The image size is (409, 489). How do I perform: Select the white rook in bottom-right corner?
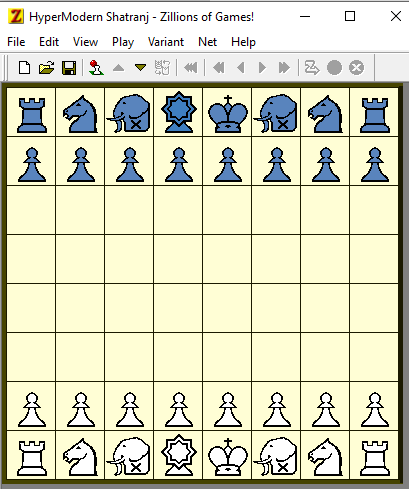375,458
